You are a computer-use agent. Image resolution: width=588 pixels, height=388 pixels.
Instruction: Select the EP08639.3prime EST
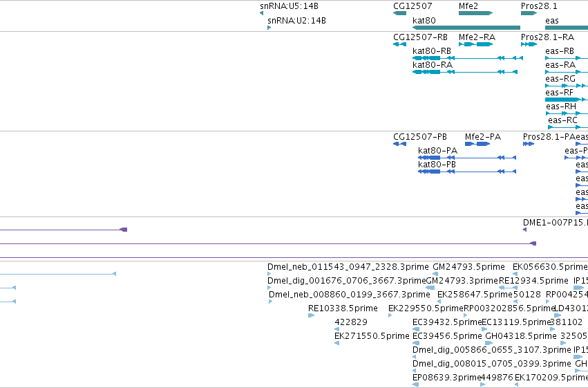pos(415,385)
